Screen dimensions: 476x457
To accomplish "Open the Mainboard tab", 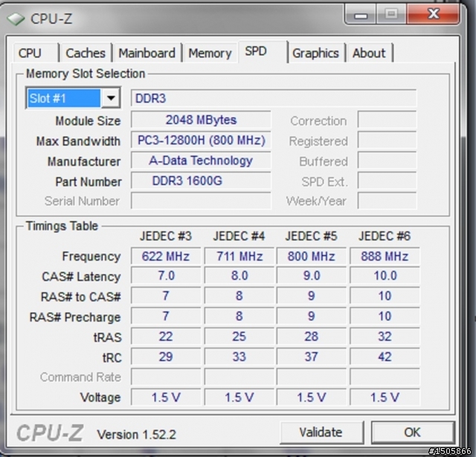I will tap(147, 53).
